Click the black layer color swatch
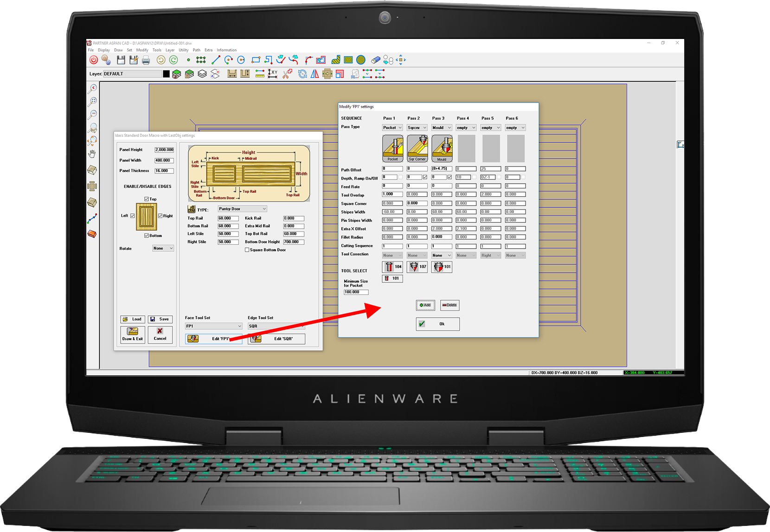 click(166, 74)
